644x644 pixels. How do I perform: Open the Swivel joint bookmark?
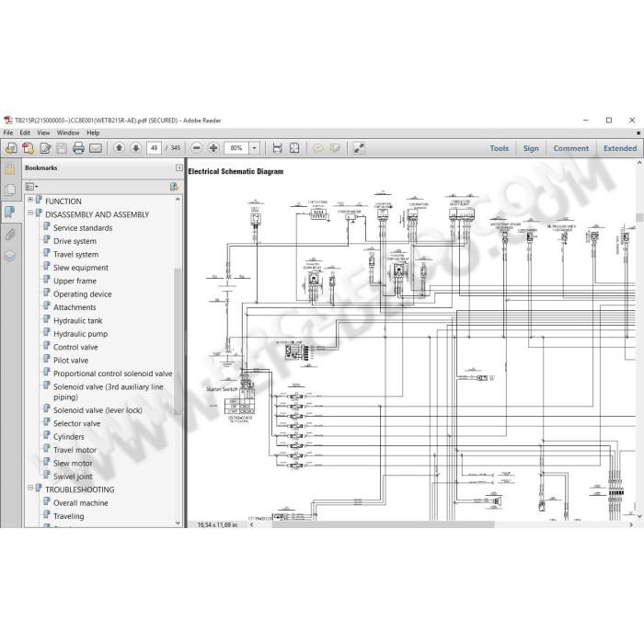pos(73,477)
